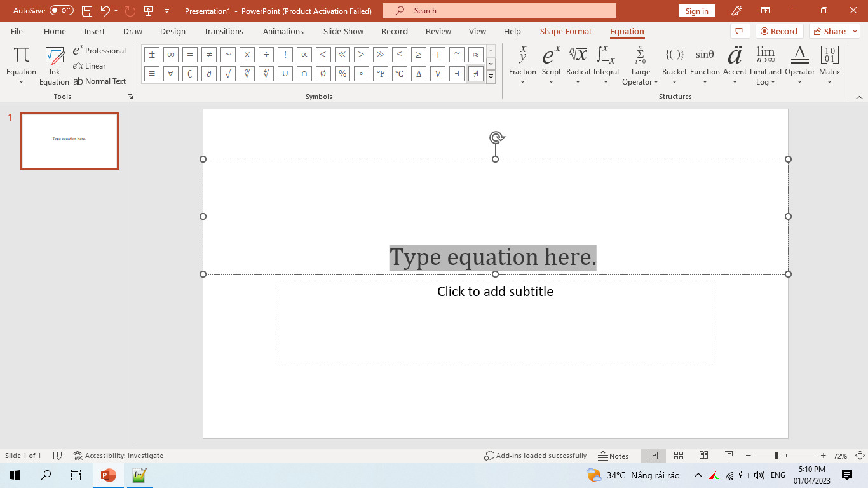Switch to Transitions tab

(224, 31)
